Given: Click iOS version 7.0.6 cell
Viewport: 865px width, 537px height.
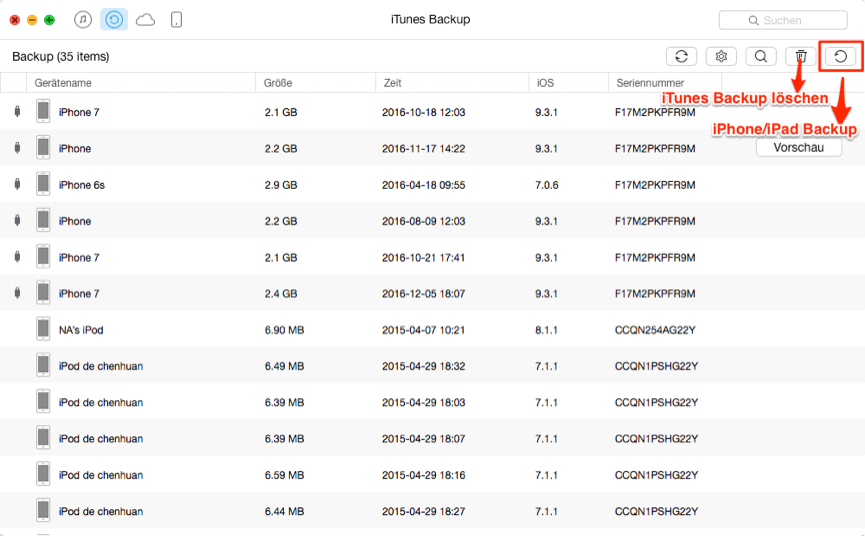Looking at the screenshot, I should (546, 185).
